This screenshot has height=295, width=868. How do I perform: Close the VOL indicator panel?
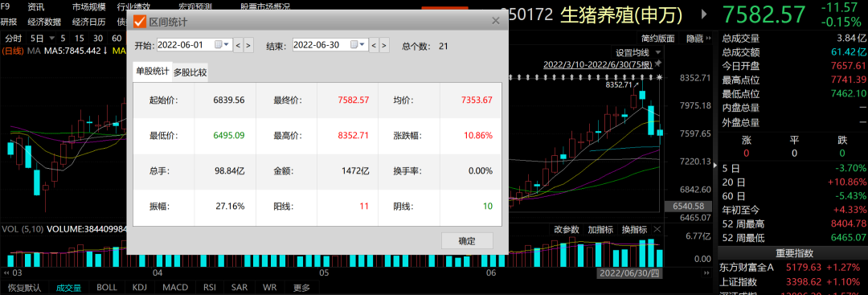point(657,230)
